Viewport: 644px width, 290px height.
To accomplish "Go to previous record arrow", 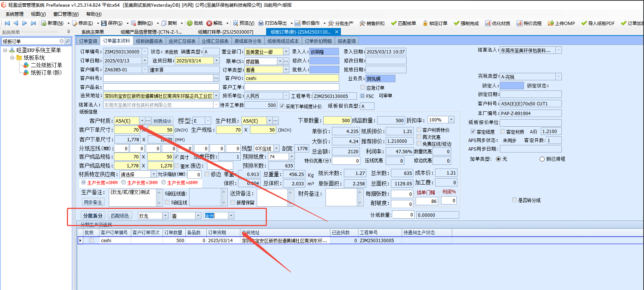I will click(16, 23).
